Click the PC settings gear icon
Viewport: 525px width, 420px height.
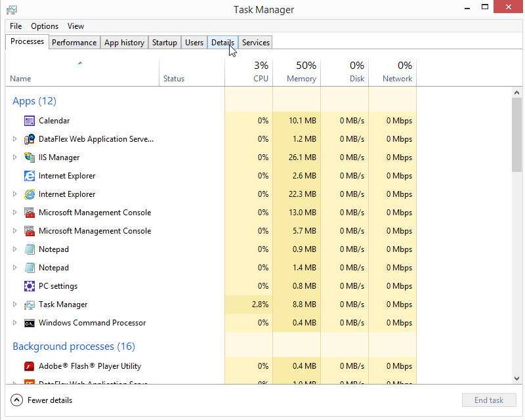tap(30, 286)
